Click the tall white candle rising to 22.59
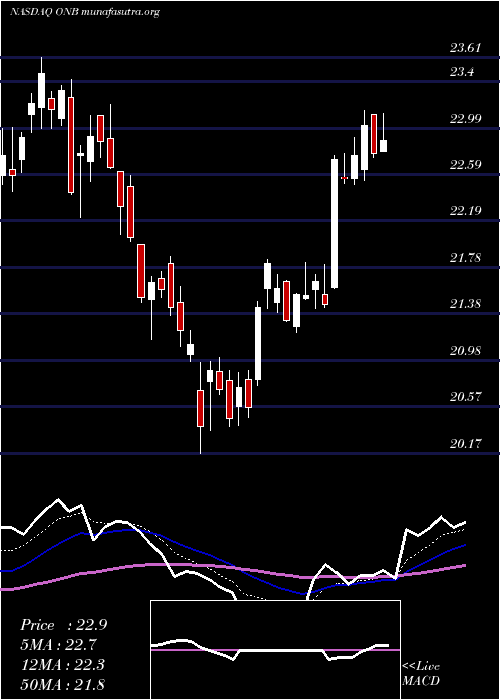This screenshot has height=700, width=500. coord(334,221)
